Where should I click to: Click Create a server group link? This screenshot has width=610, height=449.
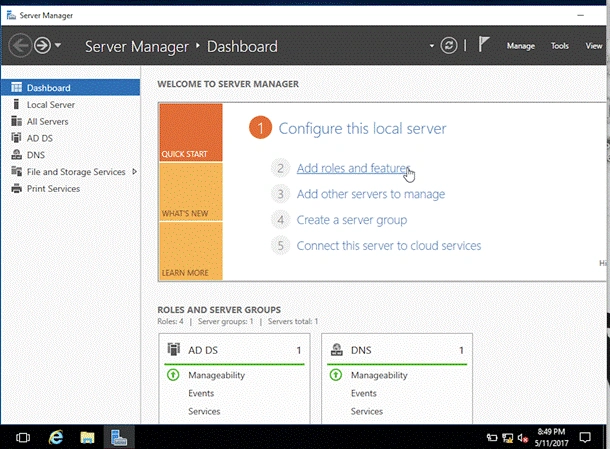point(352,220)
